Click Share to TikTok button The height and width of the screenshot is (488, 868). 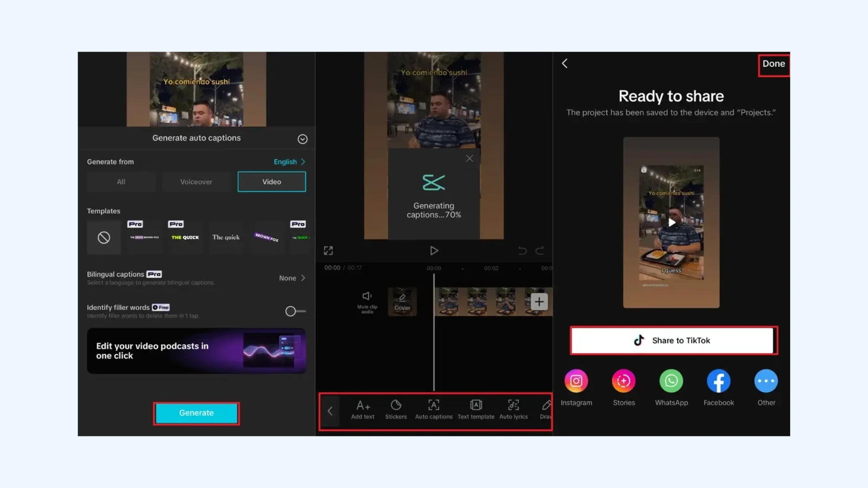tap(672, 341)
